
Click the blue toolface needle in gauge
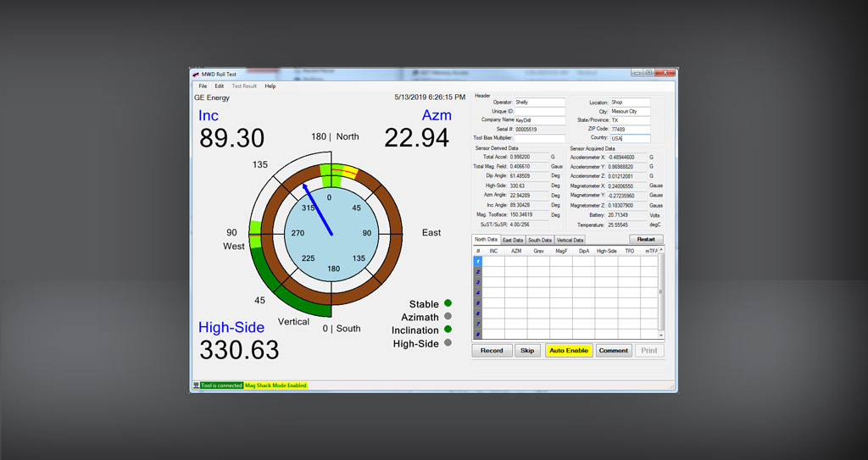pyautogui.click(x=317, y=211)
